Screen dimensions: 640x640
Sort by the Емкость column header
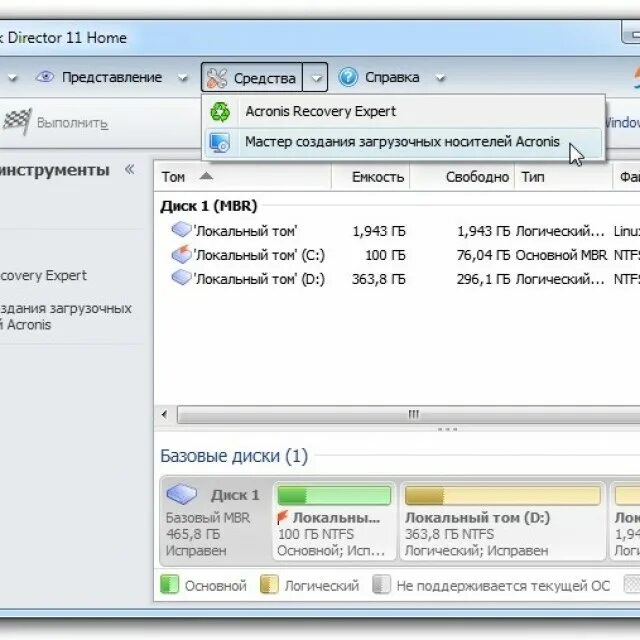pos(371,177)
